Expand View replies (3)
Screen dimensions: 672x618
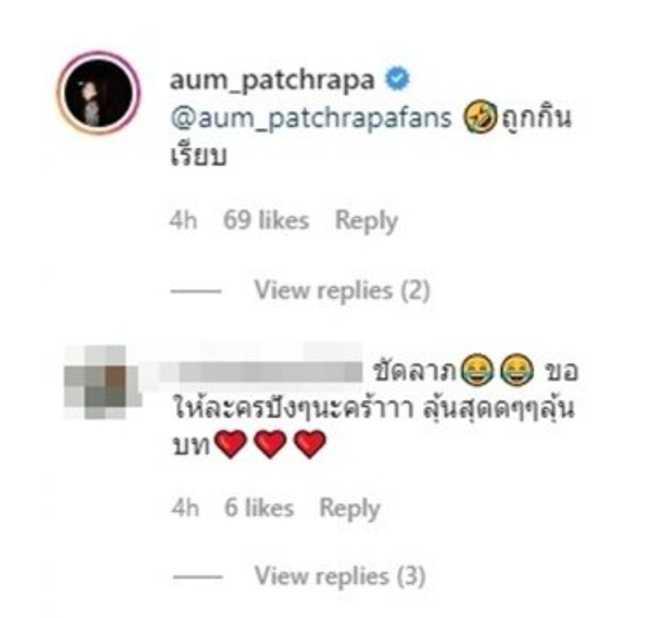point(340,576)
